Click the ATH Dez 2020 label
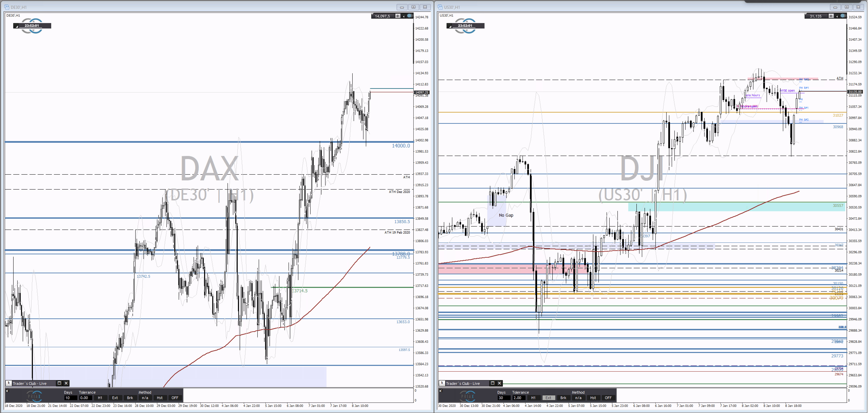 [x=399, y=192]
